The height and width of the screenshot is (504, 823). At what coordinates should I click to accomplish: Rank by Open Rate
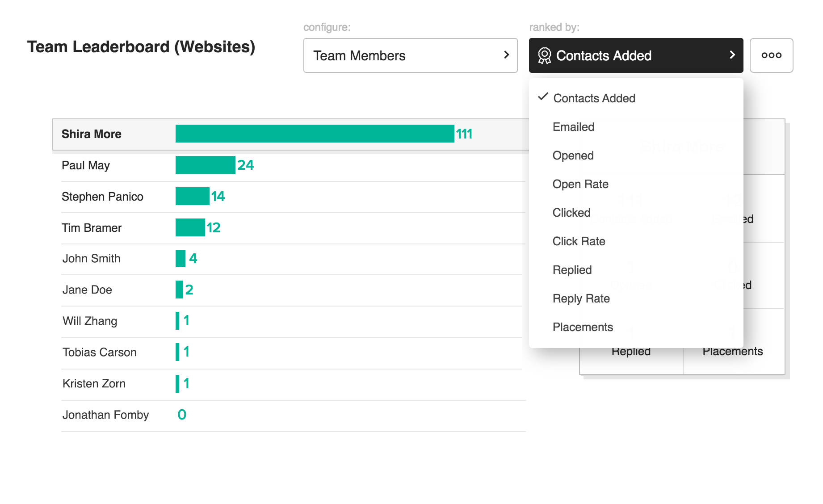tap(580, 184)
